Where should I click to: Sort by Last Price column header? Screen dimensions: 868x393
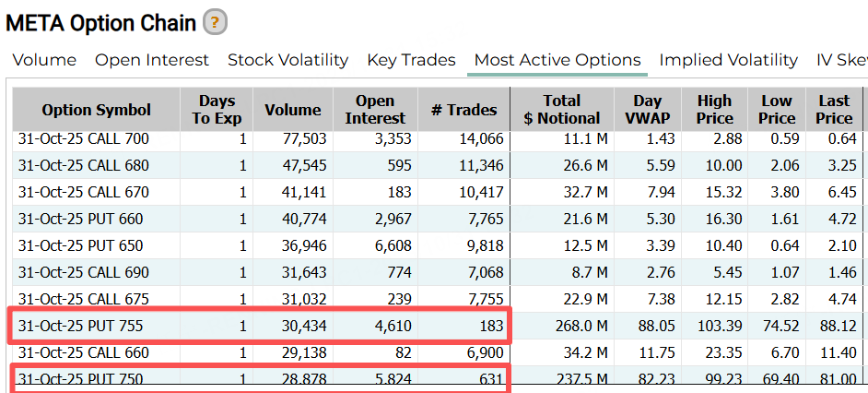(x=834, y=110)
